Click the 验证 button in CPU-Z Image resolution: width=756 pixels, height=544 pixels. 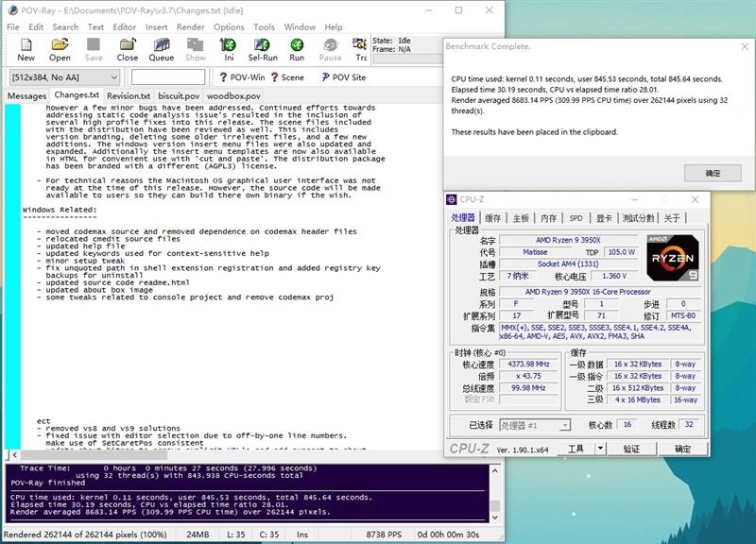(x=630, y=449)
